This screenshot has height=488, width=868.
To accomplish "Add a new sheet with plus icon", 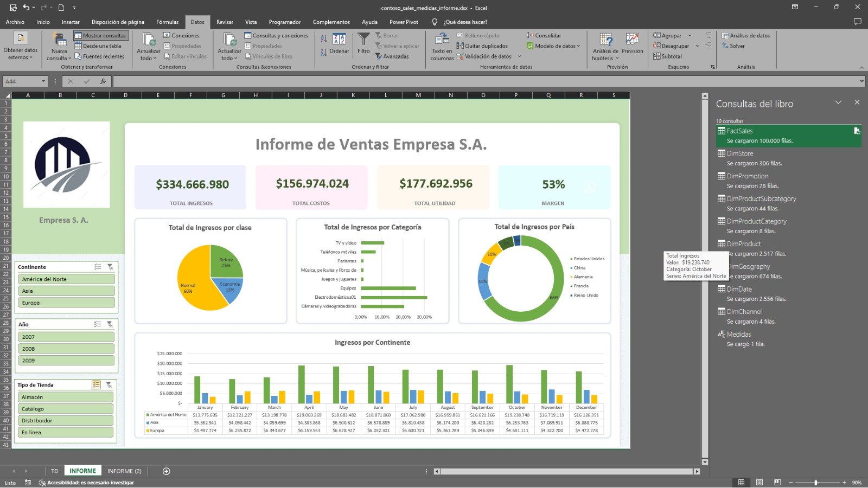I will [167, 471].
